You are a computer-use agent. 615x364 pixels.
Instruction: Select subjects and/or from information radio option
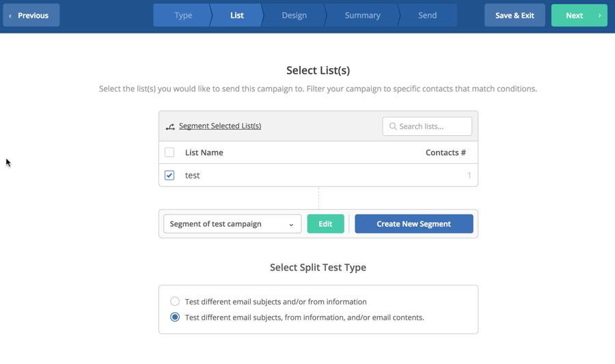click(x=175, y=301)
